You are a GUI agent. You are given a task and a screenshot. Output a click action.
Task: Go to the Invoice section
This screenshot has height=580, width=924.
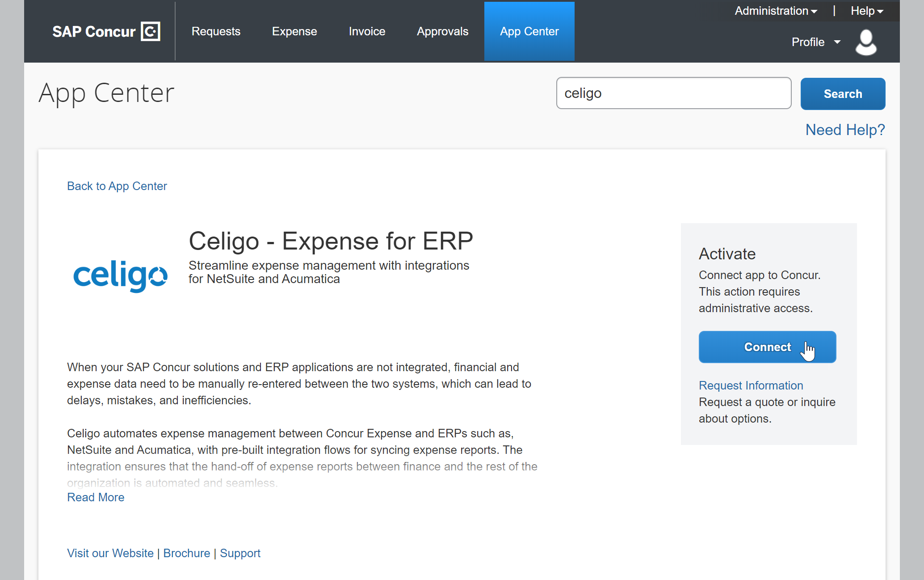pyautogui.click(x=367, y=31)
